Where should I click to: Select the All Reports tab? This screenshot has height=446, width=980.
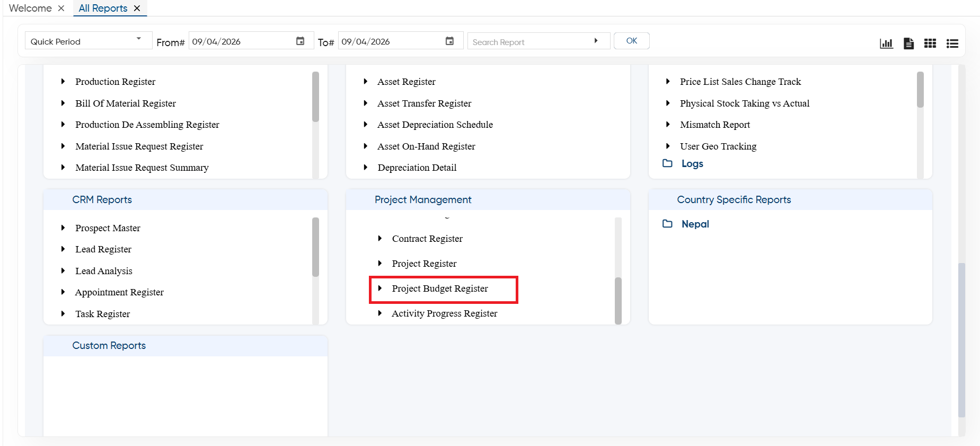103,8
